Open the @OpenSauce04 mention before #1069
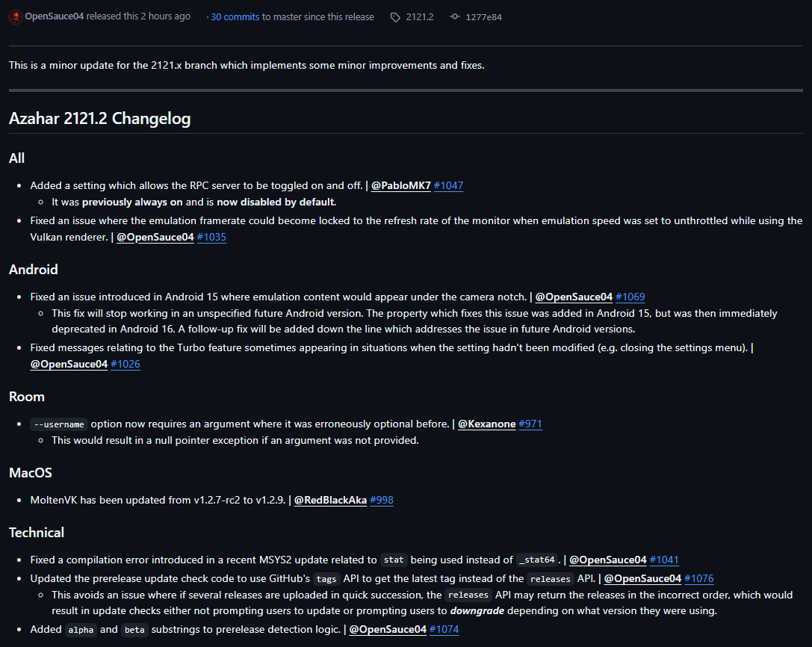Viewport: 812px width, 647px height. 574,297
